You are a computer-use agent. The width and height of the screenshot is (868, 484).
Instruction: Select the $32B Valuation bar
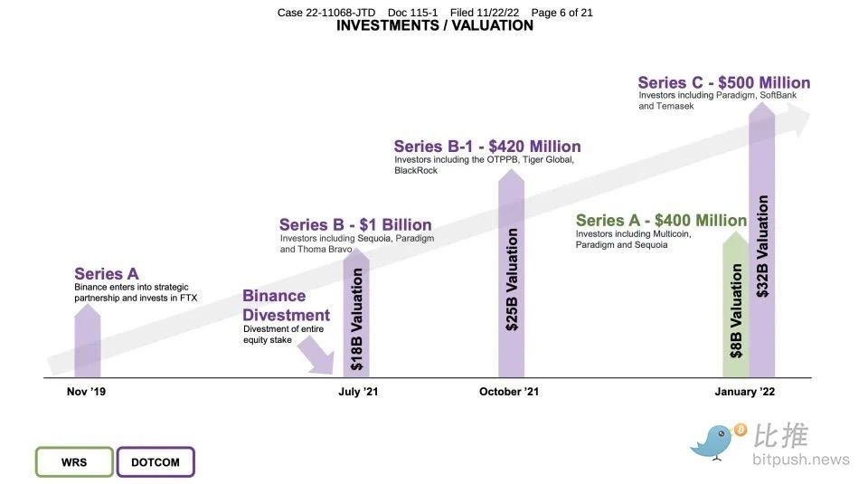click(x=761, y=240)
